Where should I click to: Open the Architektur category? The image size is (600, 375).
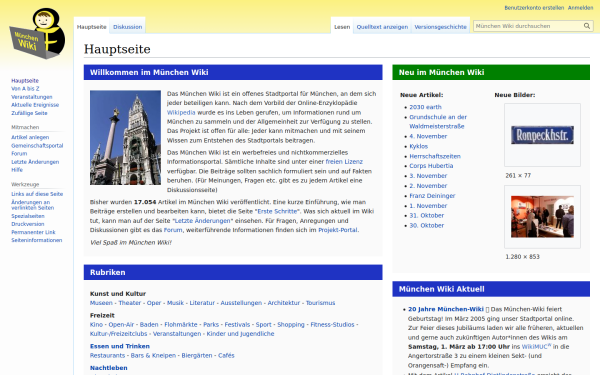point(284,303)
